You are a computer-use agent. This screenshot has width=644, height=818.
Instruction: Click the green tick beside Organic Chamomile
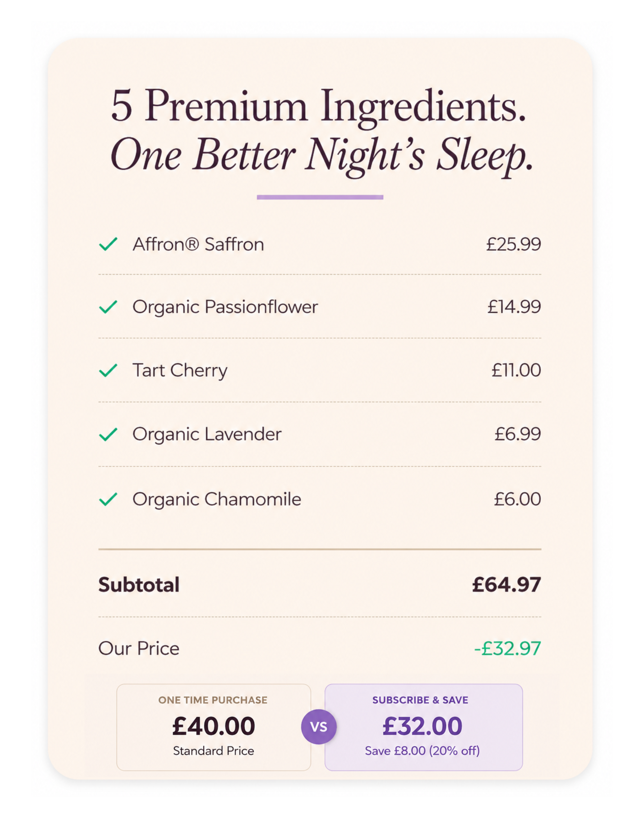(108, 499)
